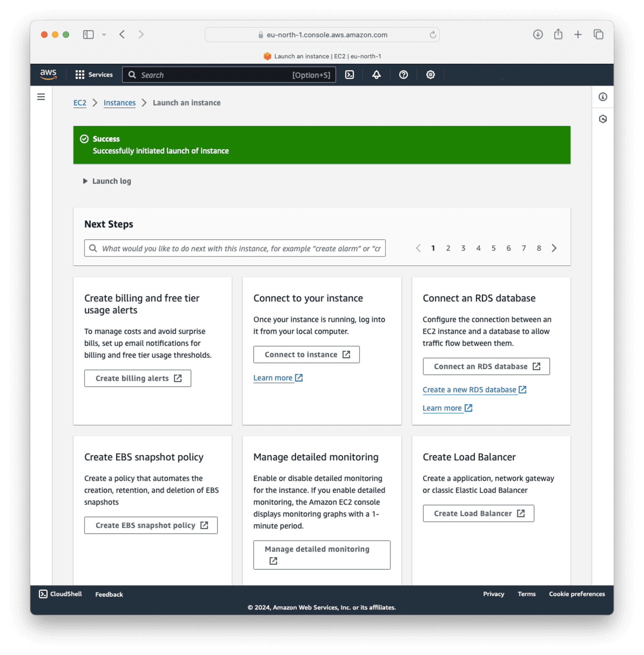Go forward with Safari forward arrow
This screenshot has width=644, height=655.
pyautogui.click(x=141, y=35)
